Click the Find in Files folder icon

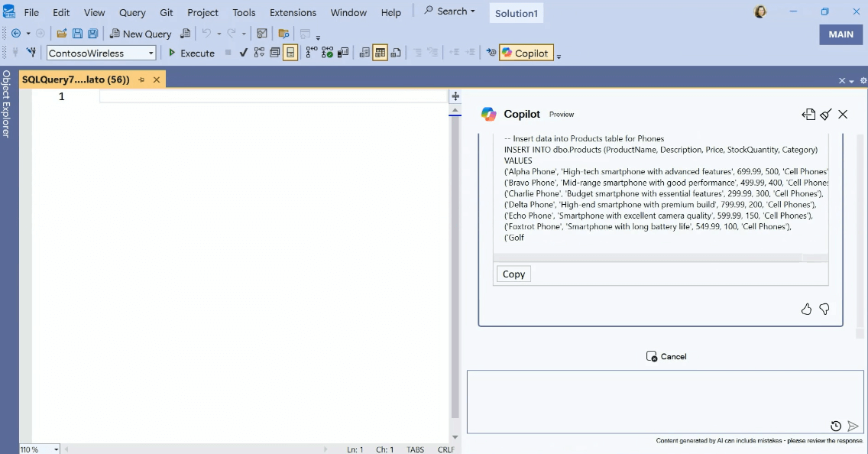[x=284, y=34]
